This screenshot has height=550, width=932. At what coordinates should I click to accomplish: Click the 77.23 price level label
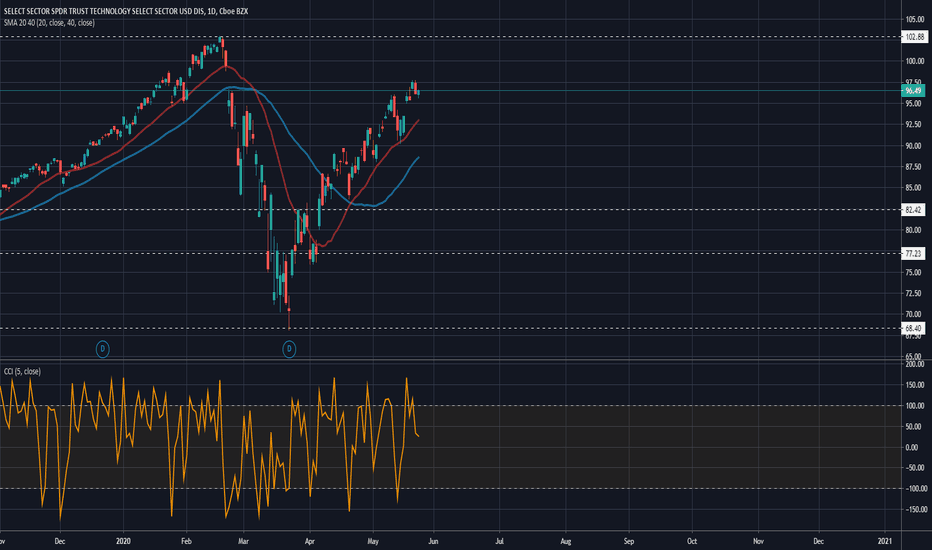point(914,254)
